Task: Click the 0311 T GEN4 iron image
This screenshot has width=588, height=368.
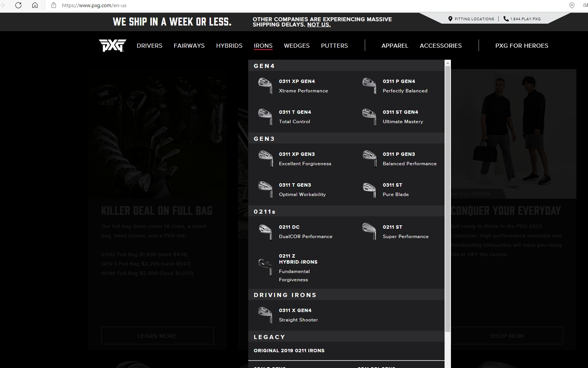Action: click(265, 117)
